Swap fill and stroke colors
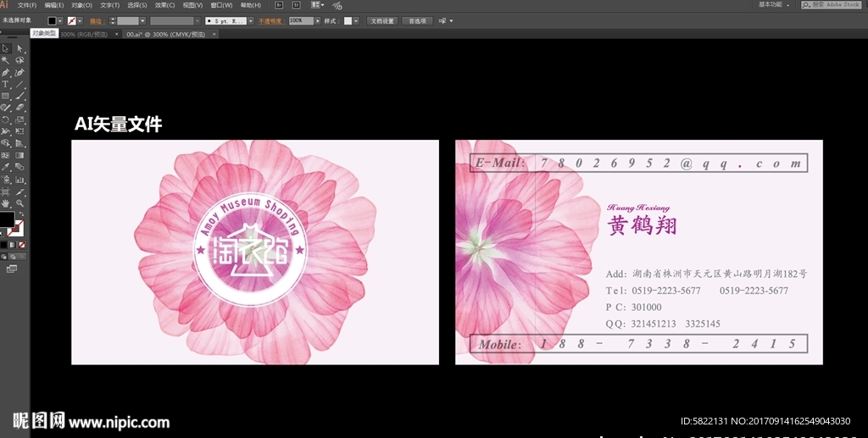This screenshot has width=868, height=438. click(x=21, y=214)
